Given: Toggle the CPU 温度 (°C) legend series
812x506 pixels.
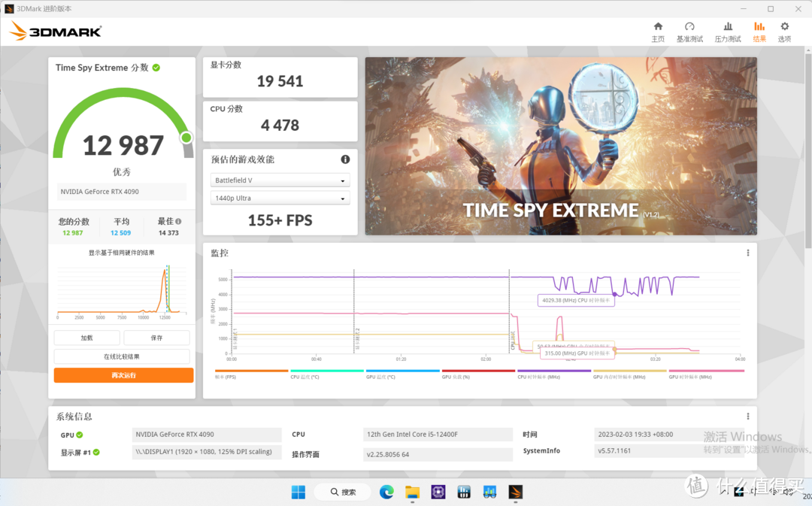Looking at the screenshot, I should click(x=327, y=374).
